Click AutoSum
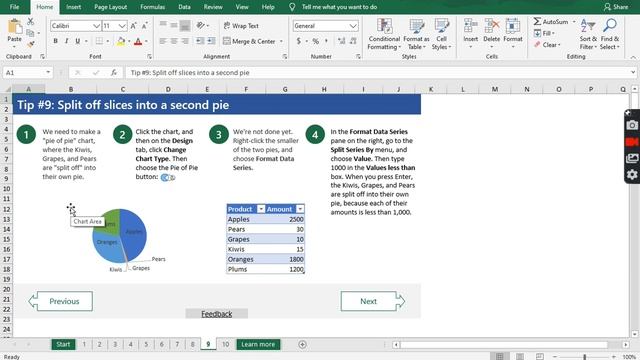640x360 pixels. pos(551,22)
